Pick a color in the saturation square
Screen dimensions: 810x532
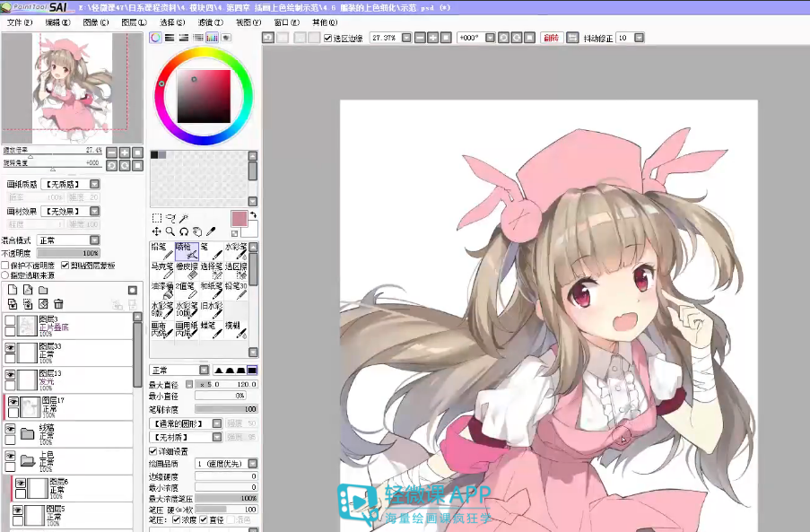204,96
